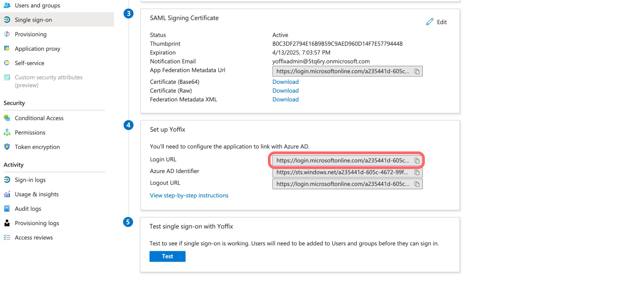Download the Certificate (Base64)
Screen dimensions: 644x288
coord(285,82)
